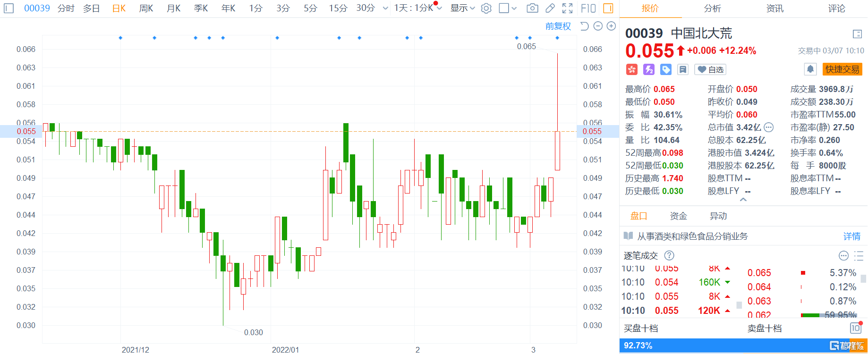Zoom in the chart with plus icon

[x=611, y=26]
